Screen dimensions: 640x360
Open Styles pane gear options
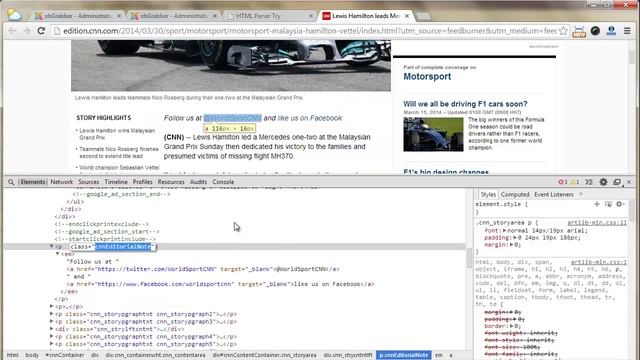pos(620,204)
